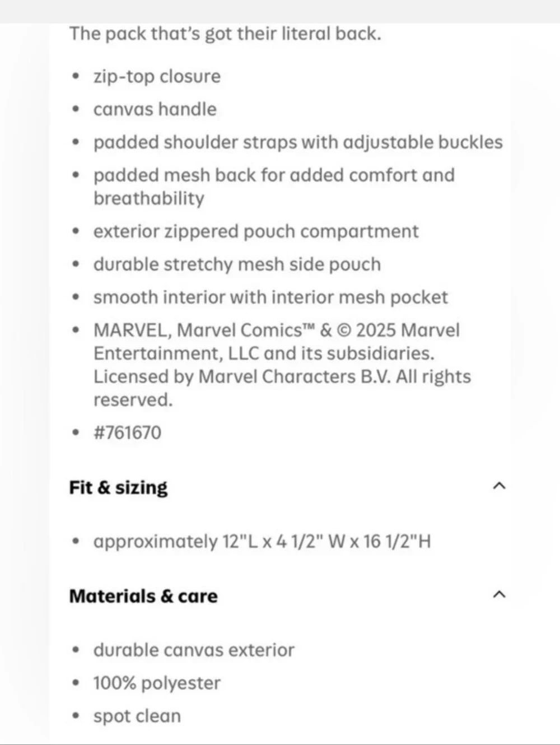Click the Marvel Entertainment copyright notice
The width and height of the screenshot is (560, 745).
coord(282,365)
